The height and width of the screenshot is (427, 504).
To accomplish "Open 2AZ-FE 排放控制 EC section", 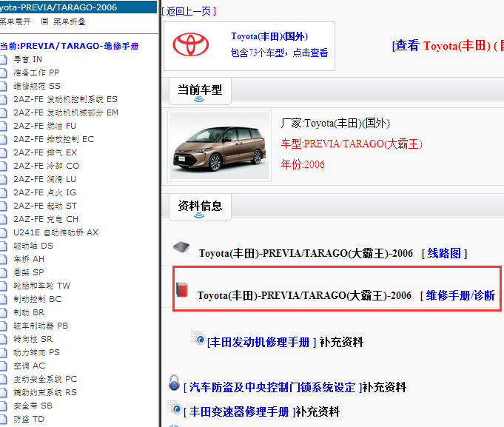I will (x=54, y=139).
